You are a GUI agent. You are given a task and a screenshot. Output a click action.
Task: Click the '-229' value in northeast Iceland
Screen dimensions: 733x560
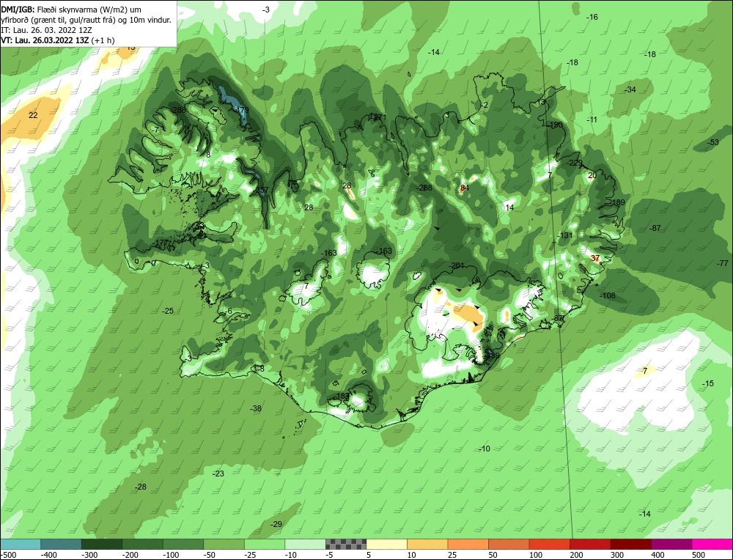tap(575, 163)
